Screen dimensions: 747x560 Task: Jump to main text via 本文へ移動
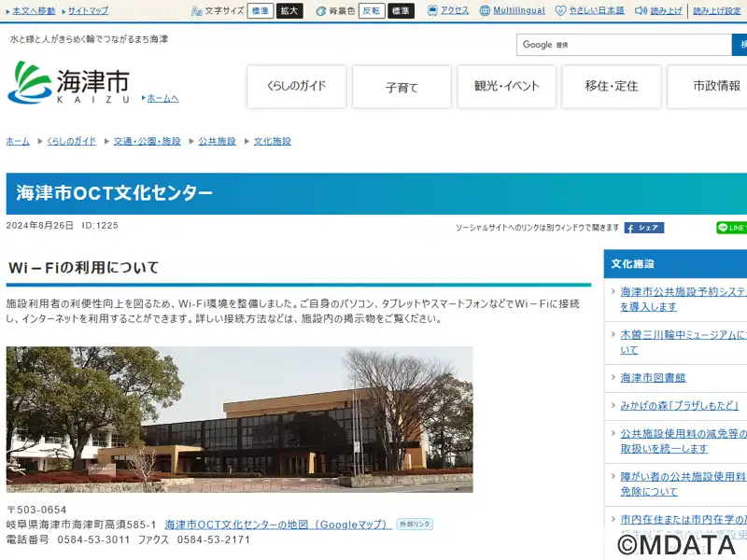pyautogui.click(x=34, y=10)
